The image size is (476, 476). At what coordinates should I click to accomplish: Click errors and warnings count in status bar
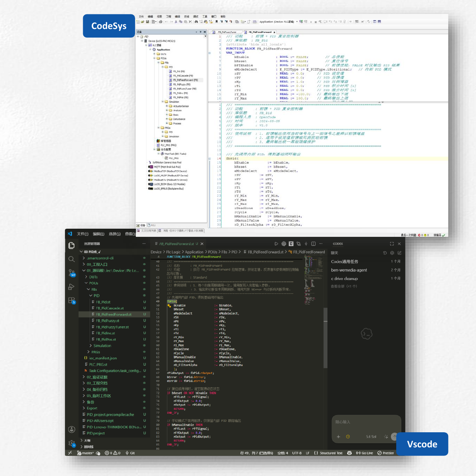click(x=113, y=453)
